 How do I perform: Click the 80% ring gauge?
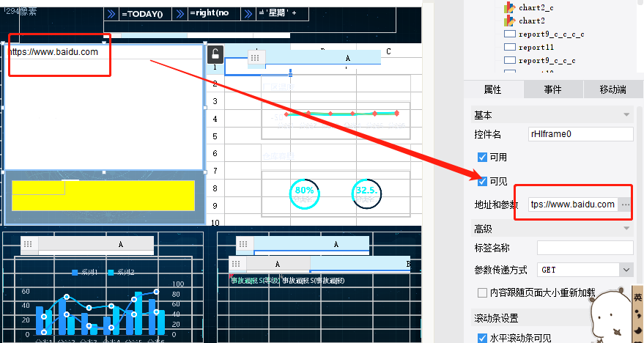tap(304, 193)
